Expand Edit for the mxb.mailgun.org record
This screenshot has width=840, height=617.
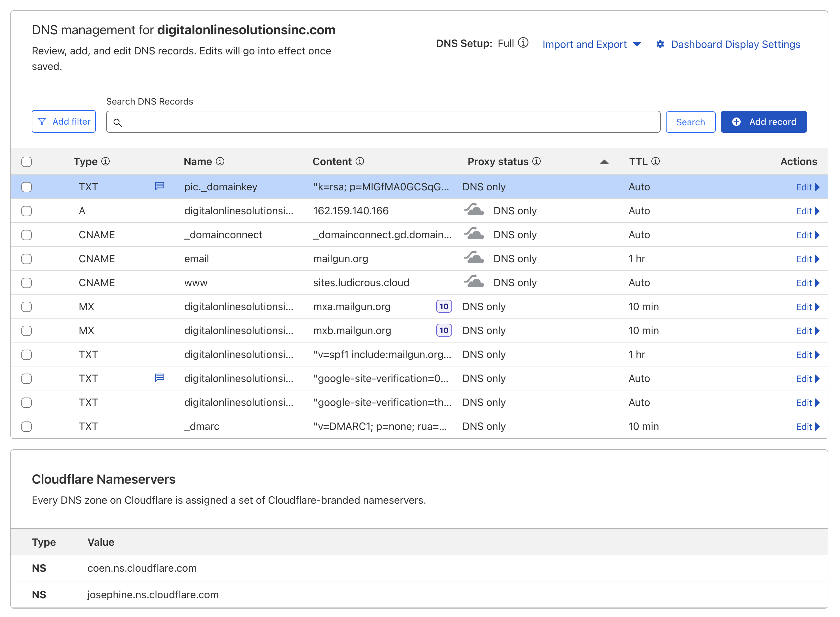(x=807, y=331)
